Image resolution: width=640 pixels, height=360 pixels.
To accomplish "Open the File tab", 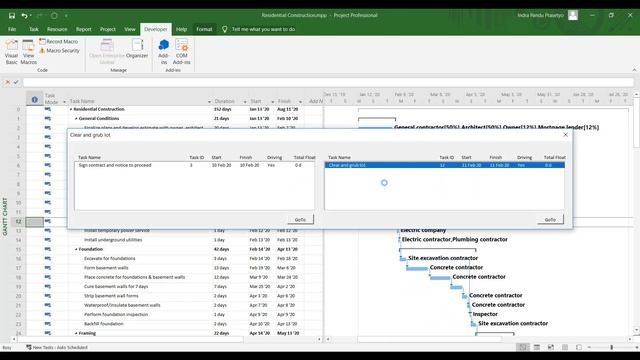I will point(12,29).
